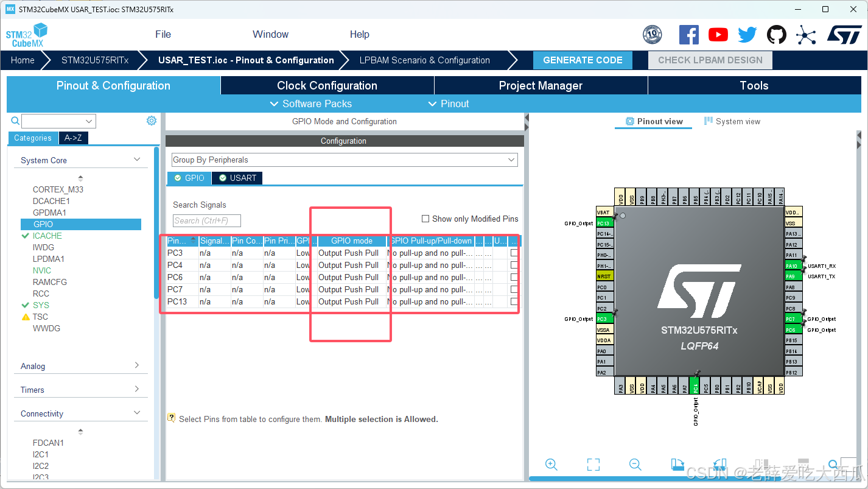
Task: Open the YouTube icon link
Action: (x=718, y=35)
